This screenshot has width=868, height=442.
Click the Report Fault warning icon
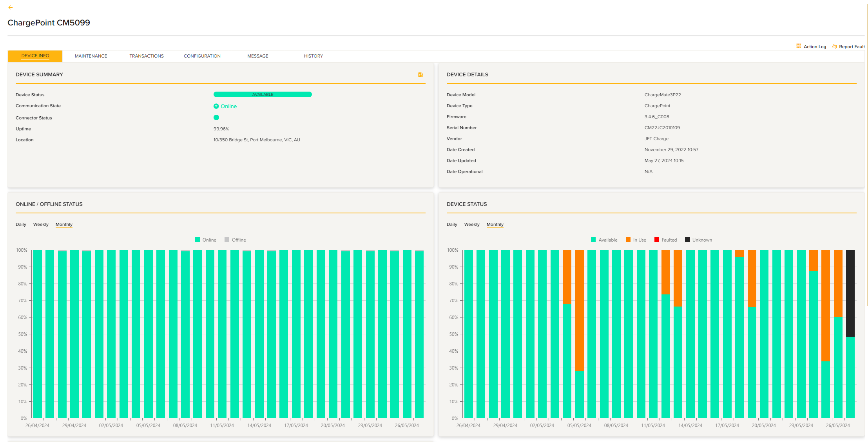(x=834, y=46)
